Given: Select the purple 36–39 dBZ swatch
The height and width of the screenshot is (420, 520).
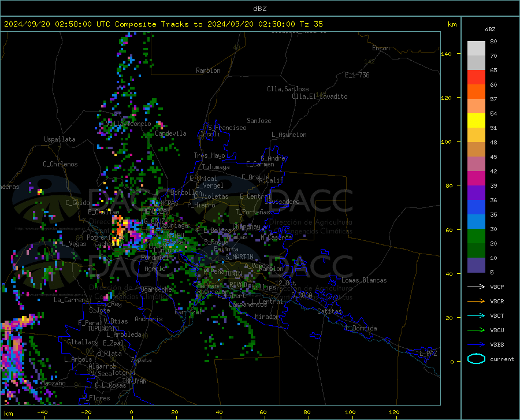Looking at the screenshot, I should (x=476, y=193).
